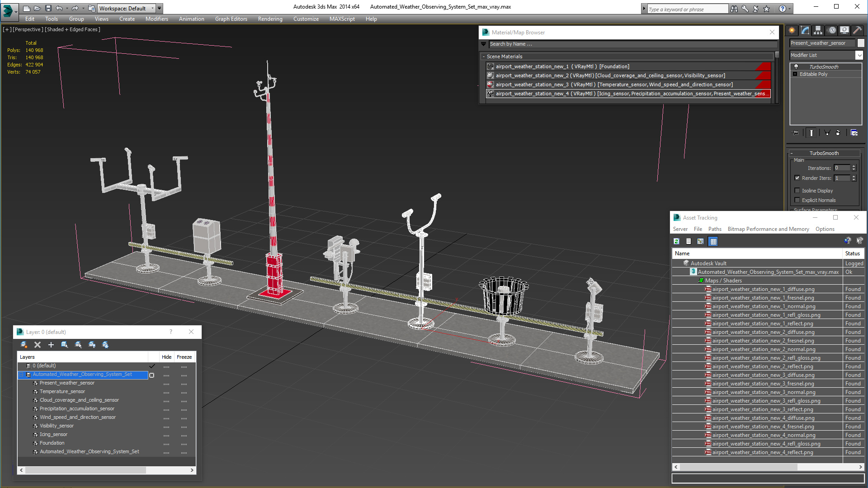Select the Redo icon in toolbar
This screenshot has width=868, height=488.
(73, 8)
